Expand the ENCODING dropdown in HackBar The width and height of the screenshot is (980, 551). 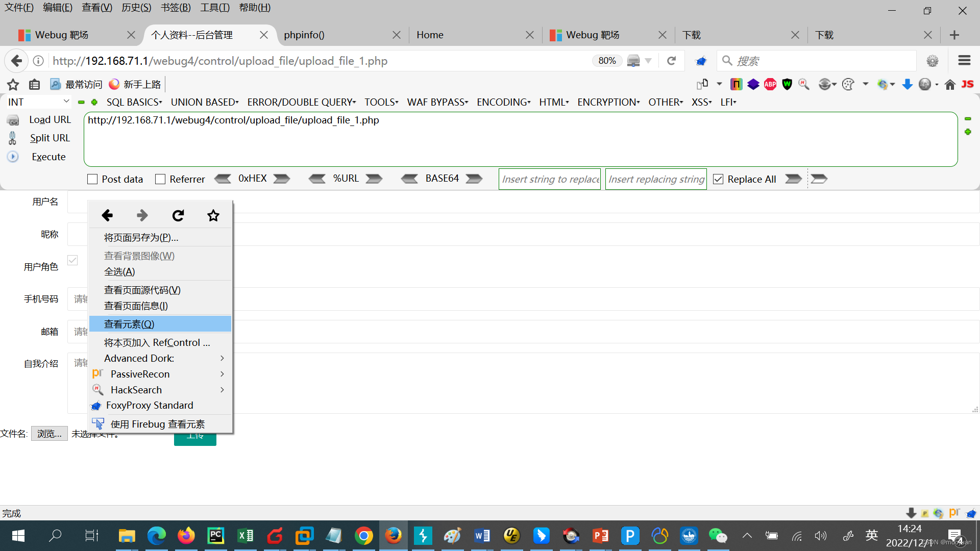503,103
